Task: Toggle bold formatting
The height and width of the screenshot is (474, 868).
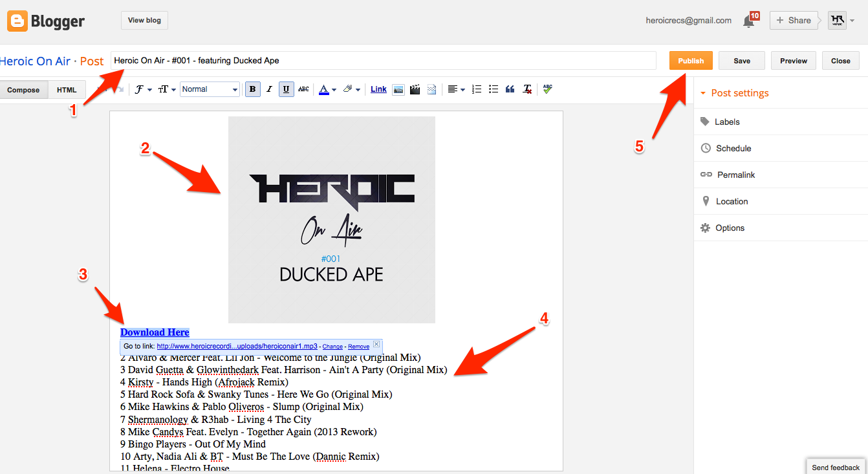Action: pyautogui.click(x=252, y=89)
